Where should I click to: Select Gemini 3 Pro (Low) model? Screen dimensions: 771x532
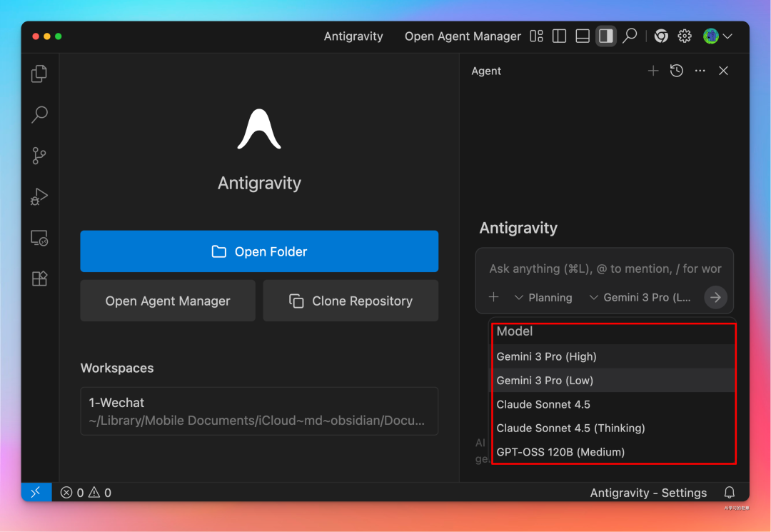(x=614, y=380)
